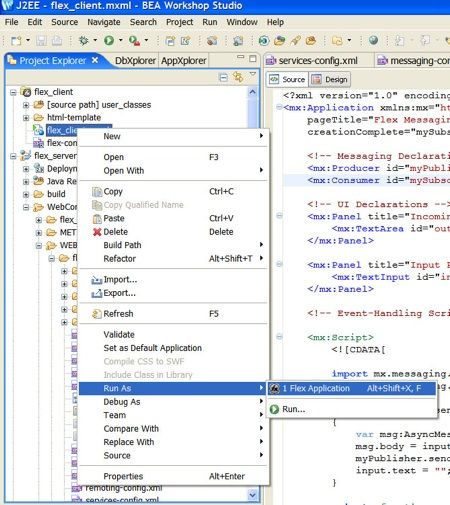Choose Open With in the context menu
This screenshot has width=450, height=505.
[173, 170]
